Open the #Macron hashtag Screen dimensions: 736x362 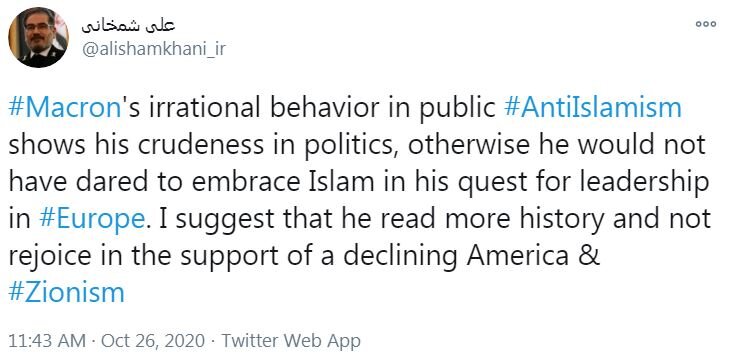[x=65, y=108]
